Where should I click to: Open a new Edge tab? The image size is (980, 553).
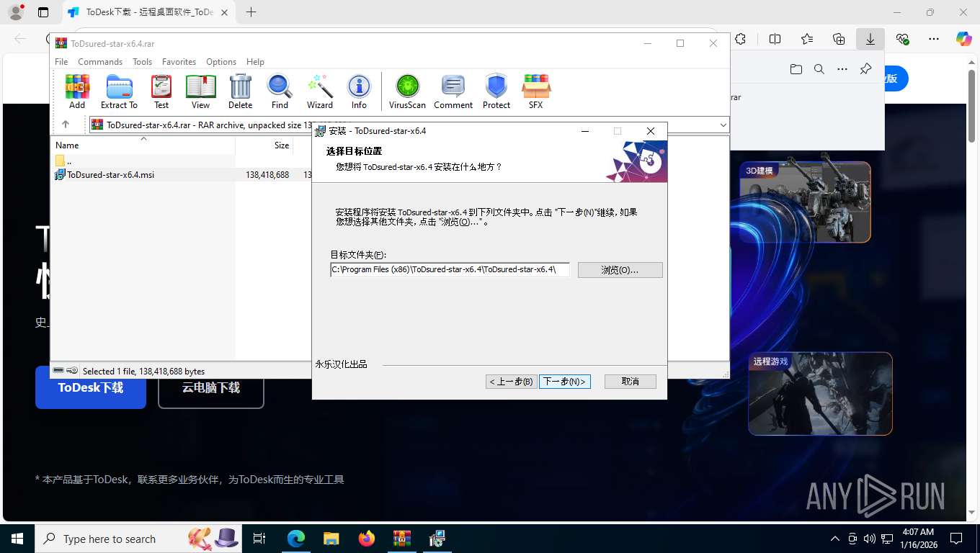[251, 12]
